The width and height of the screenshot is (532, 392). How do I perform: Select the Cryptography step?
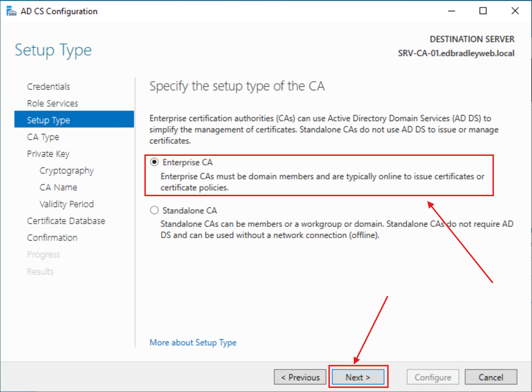(x=66, y=170)
